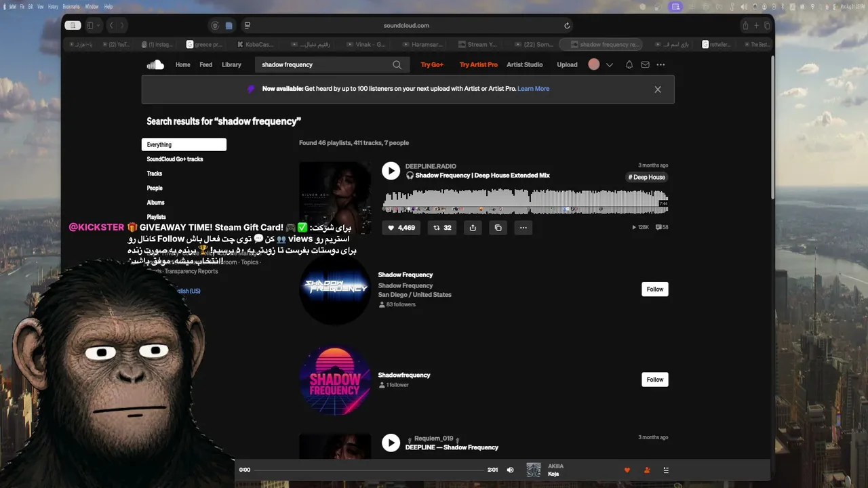
Task: Like the currently playing track Koja
Action: (x=627, y=470)
